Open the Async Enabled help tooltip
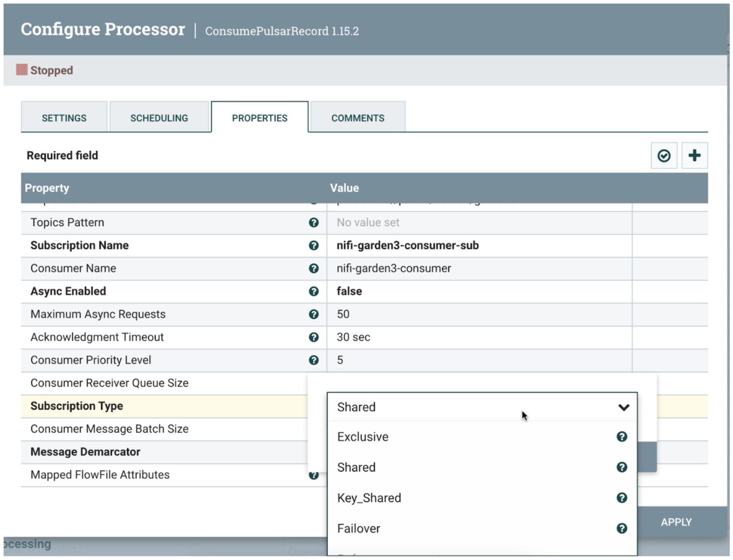The image size is (733, 560). (314, 291)
